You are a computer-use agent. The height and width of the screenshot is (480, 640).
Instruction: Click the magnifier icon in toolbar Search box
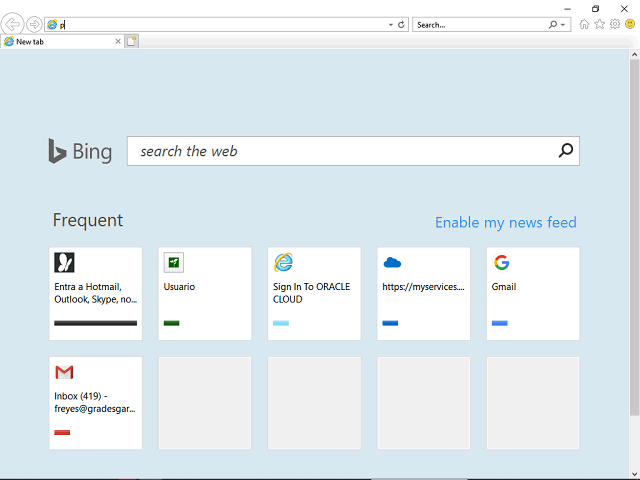(x=553, y=25)
